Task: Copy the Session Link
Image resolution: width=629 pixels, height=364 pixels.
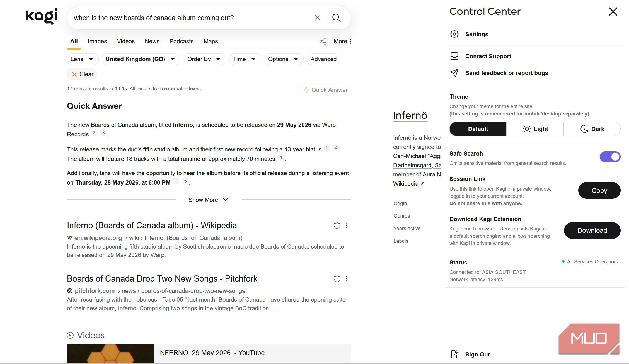Action: (x=599, y=190)
